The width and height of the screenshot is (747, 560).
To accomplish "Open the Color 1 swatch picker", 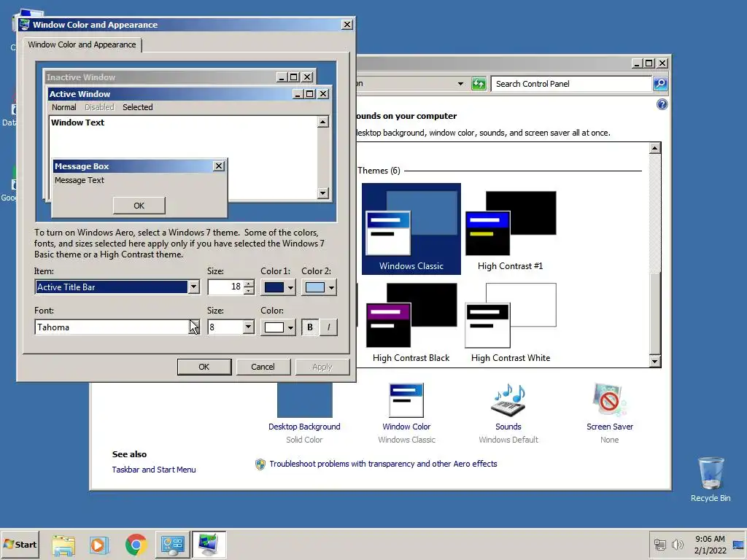I will click(x=278, y=287).
